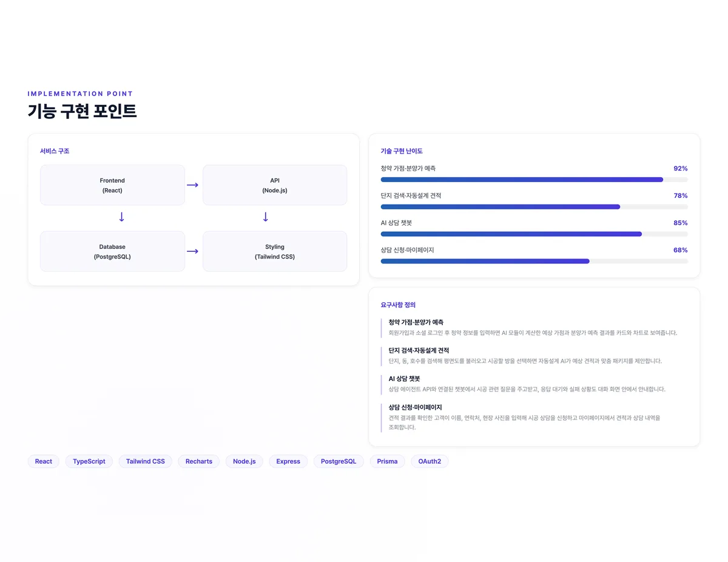Click the Express tag chip
Screen dimensions: 728x562
pyautogui.click(x=288, y=461)
